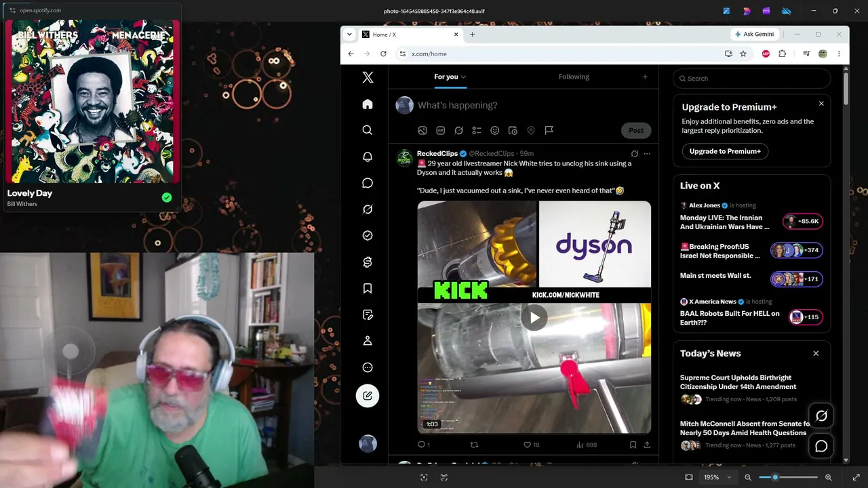868x488 pixels.
Task: Bookmark the ReckedClips post
Action: click(x=633, y=445)
